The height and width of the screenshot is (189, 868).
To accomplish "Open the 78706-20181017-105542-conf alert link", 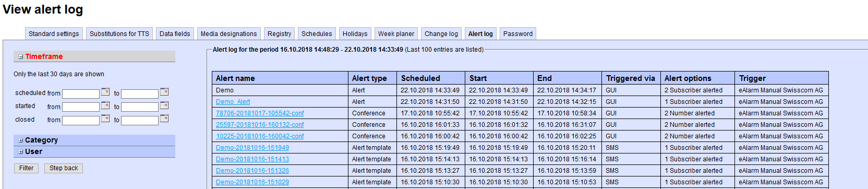I will coord(260,113).
